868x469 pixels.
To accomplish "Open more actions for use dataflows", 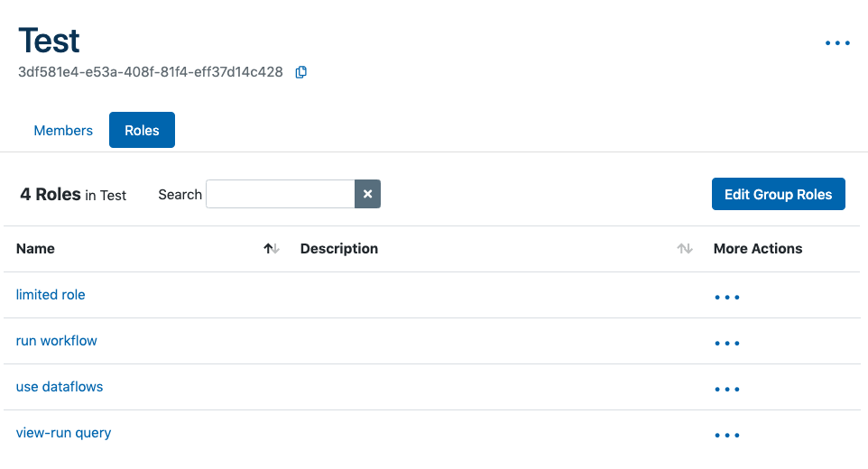I will (727, 389).
